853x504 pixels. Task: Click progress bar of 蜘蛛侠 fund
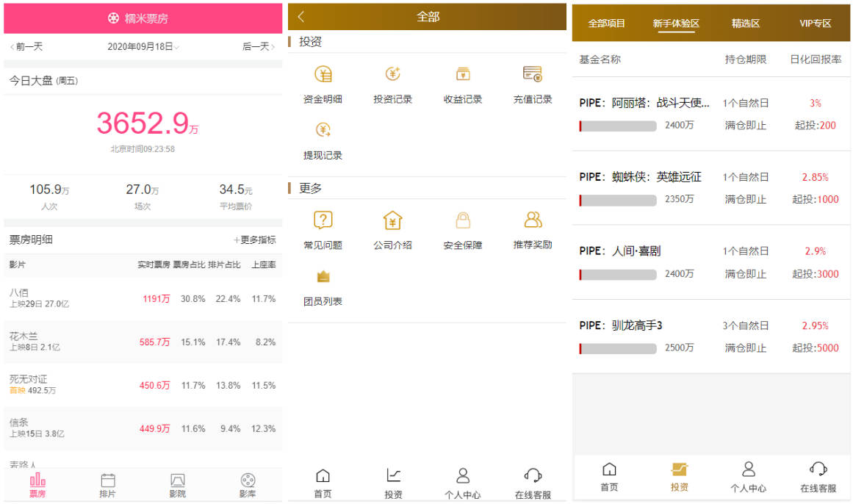click(x=618, y=201)
